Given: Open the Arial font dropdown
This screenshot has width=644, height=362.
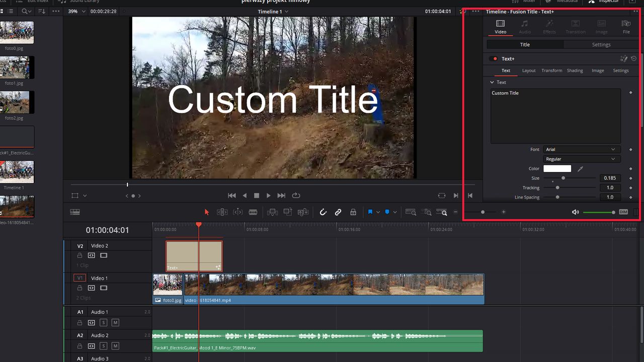Looking at the screenshot, I should tap(581, 149).
